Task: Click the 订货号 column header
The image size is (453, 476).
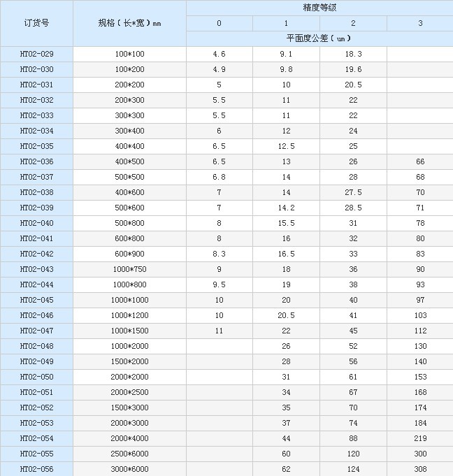Action: (x=36, y=23)
